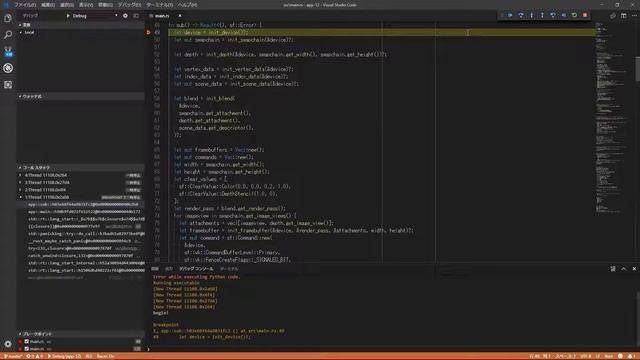Open the ヘルプ(H) menu

click(x=187, y=5)
